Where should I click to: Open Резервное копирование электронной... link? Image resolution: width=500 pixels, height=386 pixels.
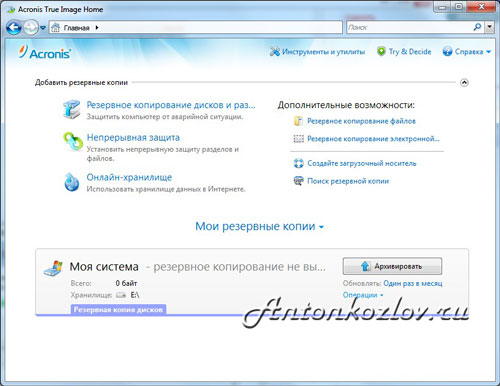click(x=373, y=139)
